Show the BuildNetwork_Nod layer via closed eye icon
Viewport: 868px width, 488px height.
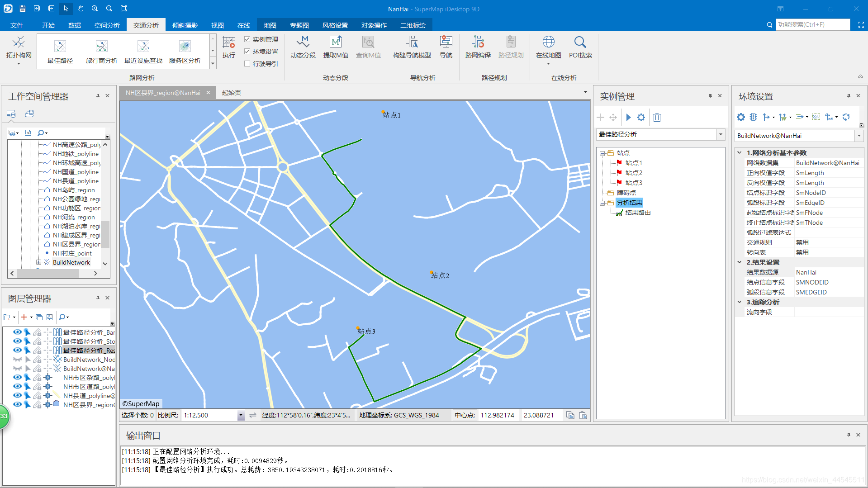point(17,360)
